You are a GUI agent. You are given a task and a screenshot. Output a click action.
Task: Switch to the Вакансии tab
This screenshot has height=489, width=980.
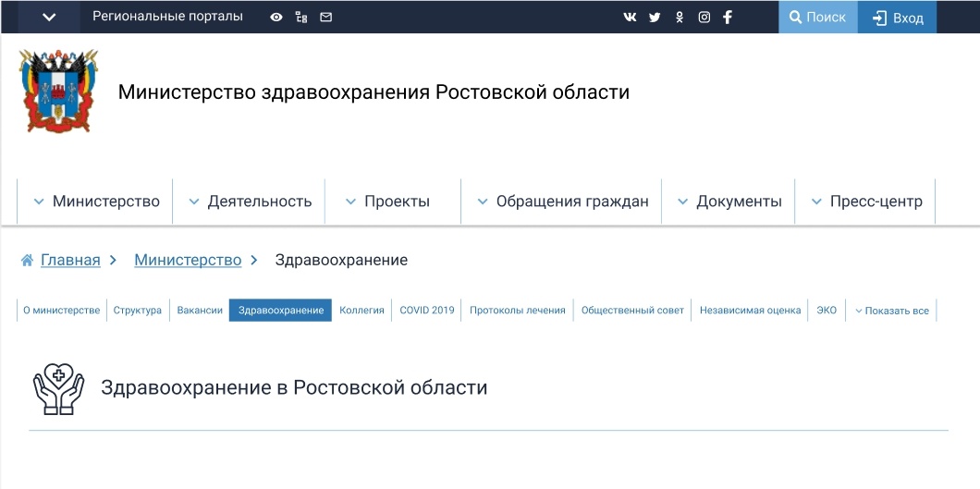(200, 311)
